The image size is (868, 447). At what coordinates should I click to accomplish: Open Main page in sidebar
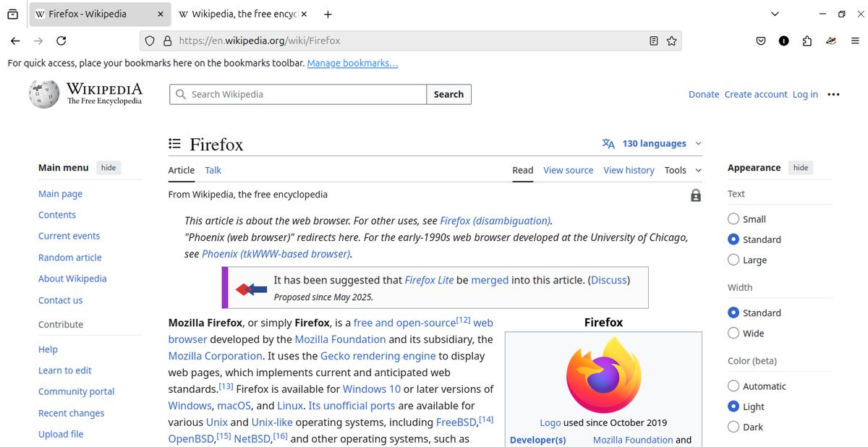coord(60,194)
